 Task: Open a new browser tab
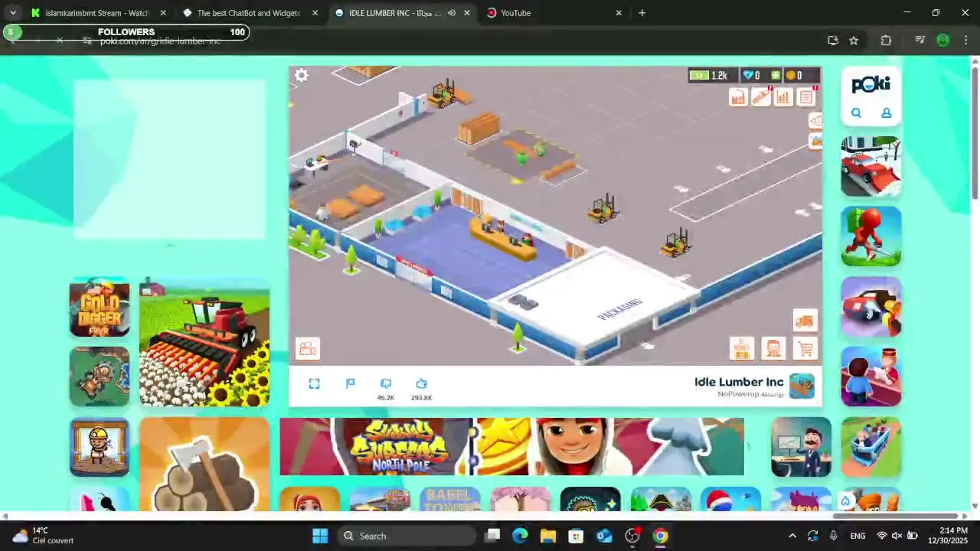[642, 13]
